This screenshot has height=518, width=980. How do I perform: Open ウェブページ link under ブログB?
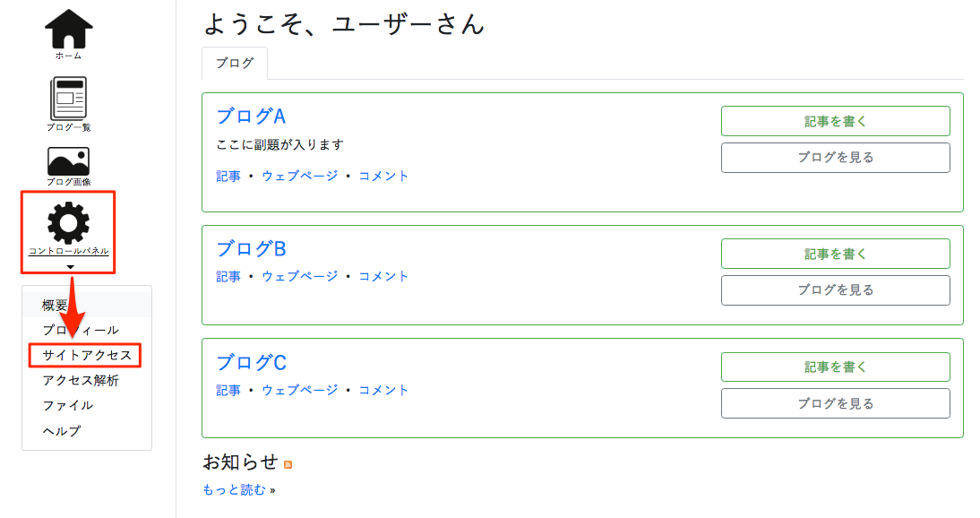[x=300, y=277]
